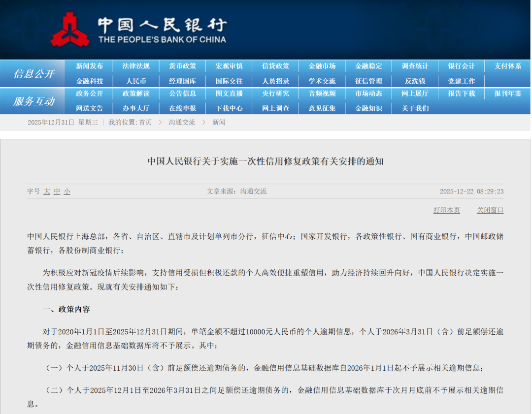532x414 pixels.
Task: Open 人民币 navigation link
Action: (x=136, y=81)
